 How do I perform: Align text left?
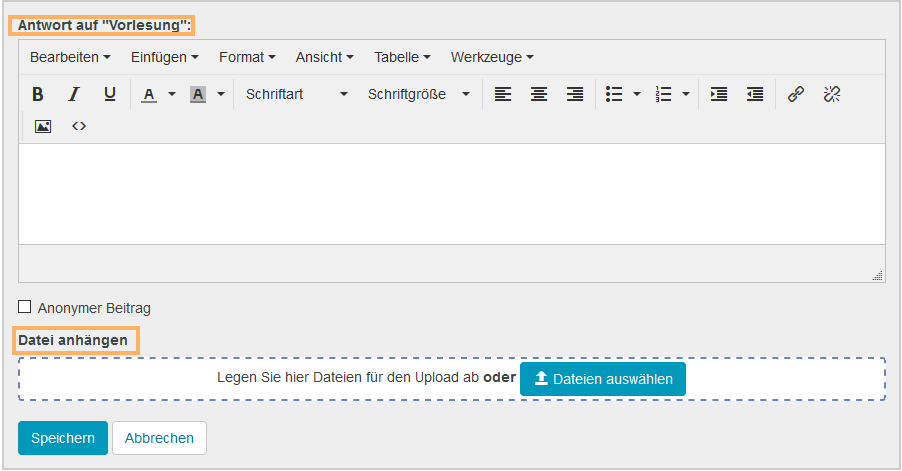pyautogui.click(x=503, y=94)
